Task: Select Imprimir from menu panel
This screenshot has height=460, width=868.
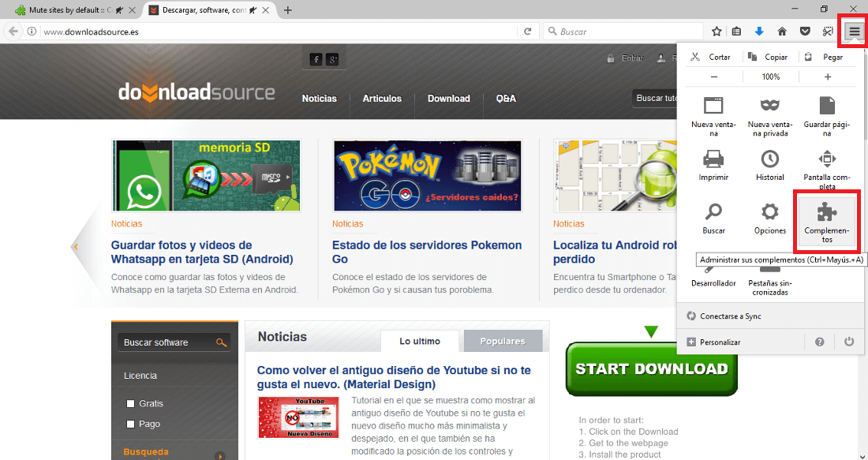Action: [713, 166]
